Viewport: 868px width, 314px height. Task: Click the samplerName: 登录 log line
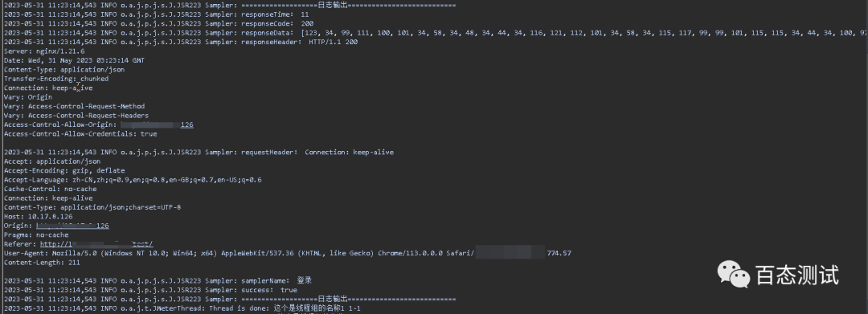pos(158,280)
